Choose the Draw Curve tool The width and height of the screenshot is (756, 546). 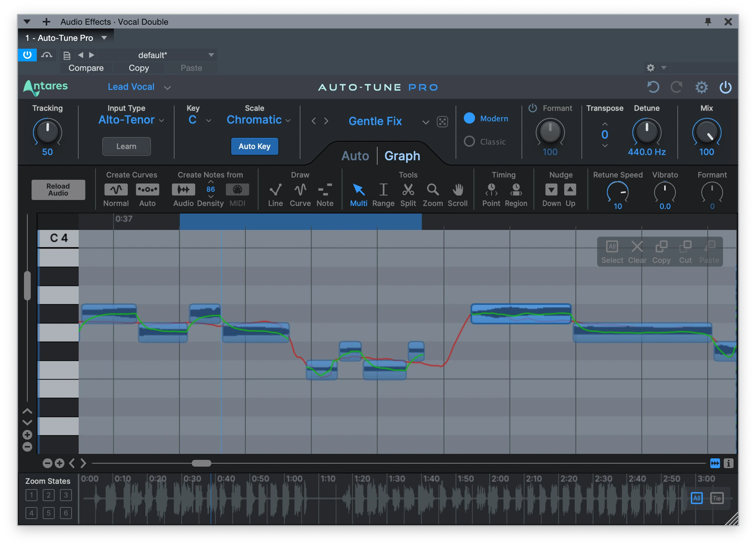coord(300,190)
